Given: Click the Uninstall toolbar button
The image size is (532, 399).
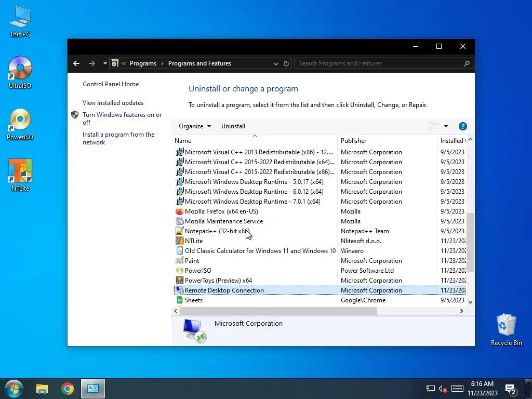Looking at the screenshot, I should click(x=233, y=126).
